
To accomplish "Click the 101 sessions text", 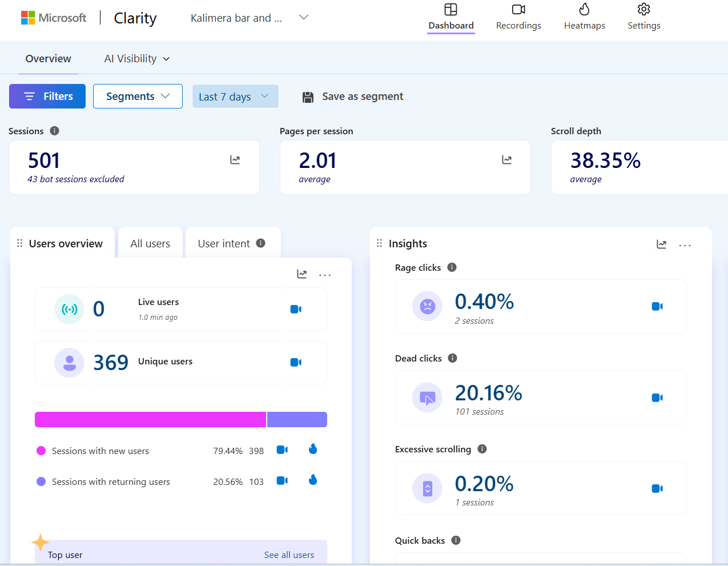I will 480,412.
